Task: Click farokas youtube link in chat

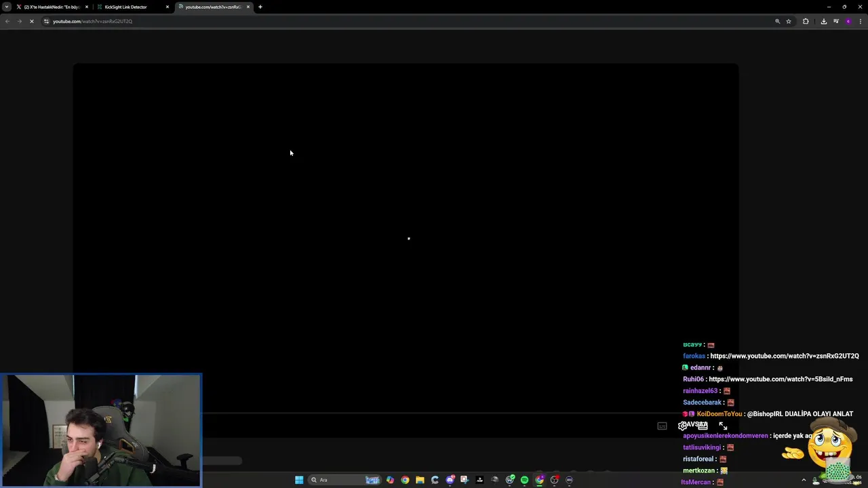Action: [x=785, y=356]
